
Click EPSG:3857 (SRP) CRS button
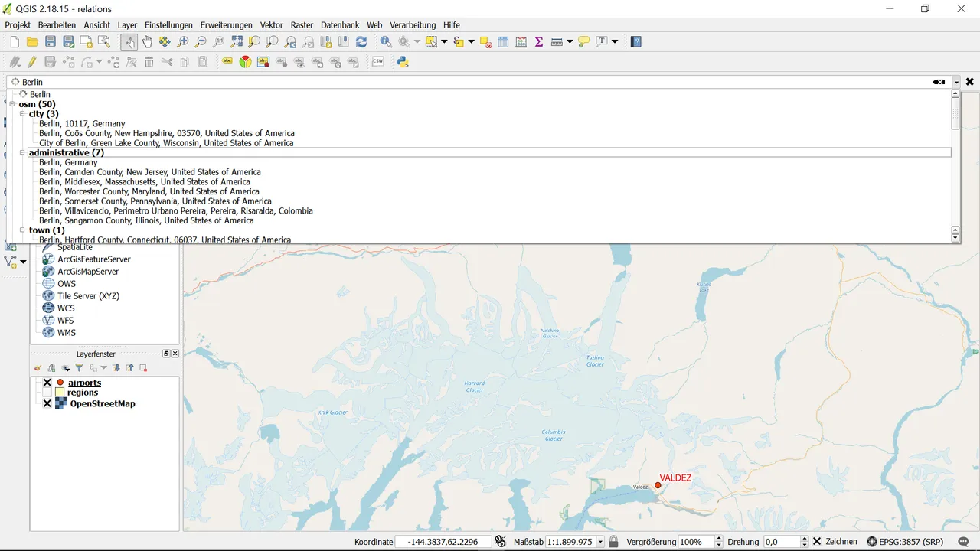click(905, 542)
